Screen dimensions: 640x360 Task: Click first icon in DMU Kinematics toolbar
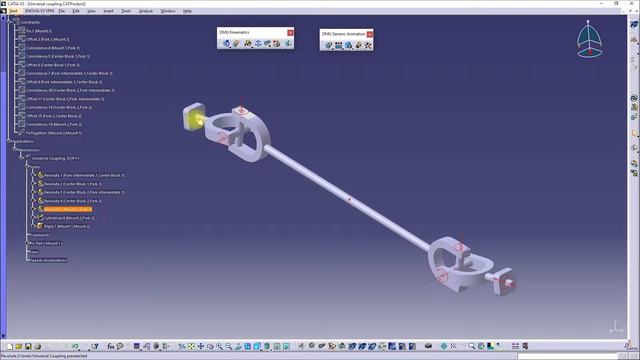tap(227, 43)
